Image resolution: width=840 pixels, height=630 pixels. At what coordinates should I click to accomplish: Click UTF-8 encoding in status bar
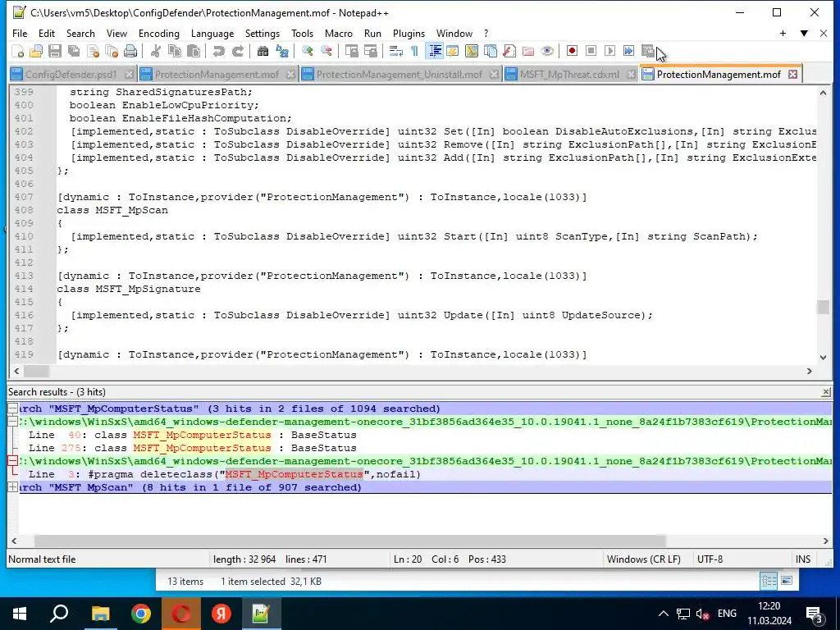coord(710,559)
